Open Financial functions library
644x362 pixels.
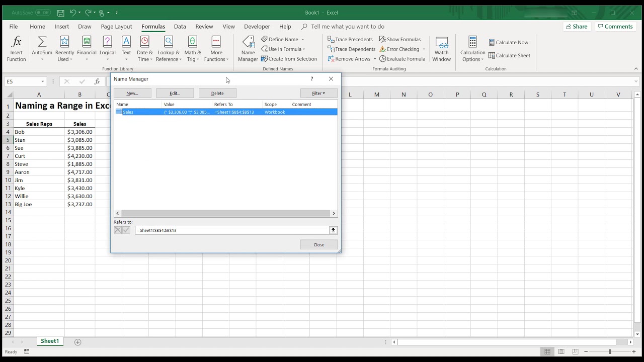coord(87,49)
